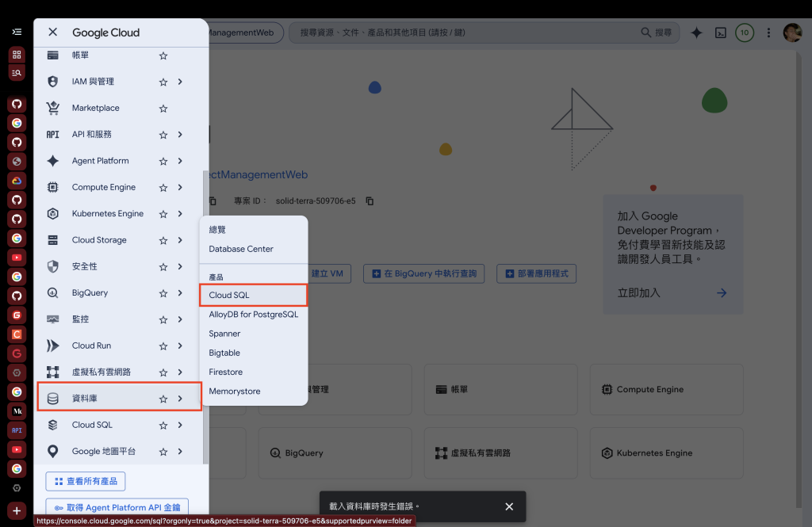
Task: Copy the project ID solid-terra-509706-e5
Action: (x=370, y=200)
